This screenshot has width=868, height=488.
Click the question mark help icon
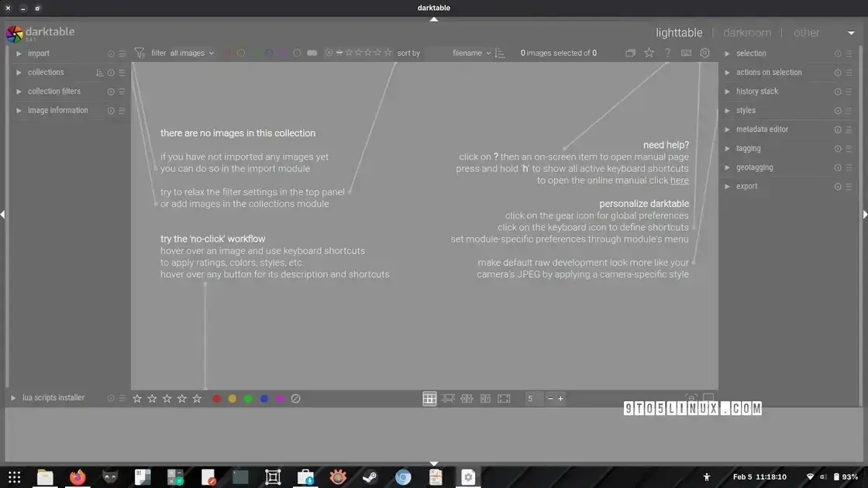click(667, 53)
